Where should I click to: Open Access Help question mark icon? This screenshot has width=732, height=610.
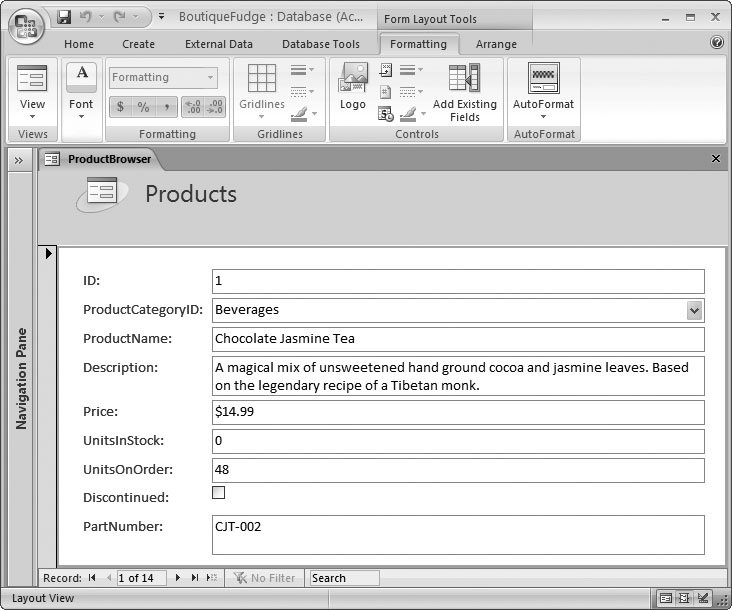[717, 43]
